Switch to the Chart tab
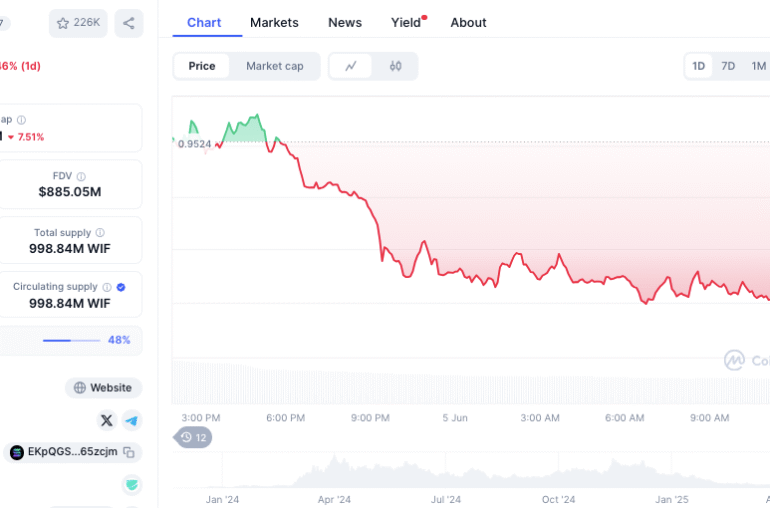This screenshot has width=770, height=508. (204, 23)
